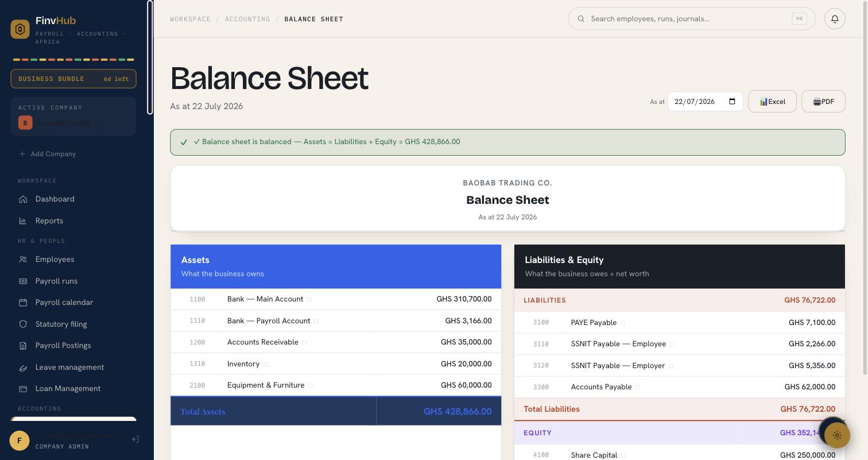The image size is (868, 460).
Task: Click the Payroll calendar icon
Action: [x=23, y=303]
